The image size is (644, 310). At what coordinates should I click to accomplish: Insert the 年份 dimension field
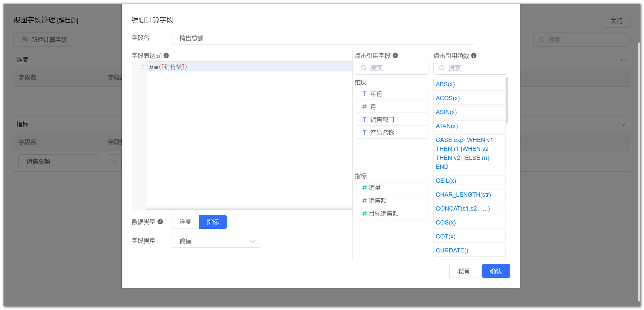pyautogui.click(x=392, y=94)
